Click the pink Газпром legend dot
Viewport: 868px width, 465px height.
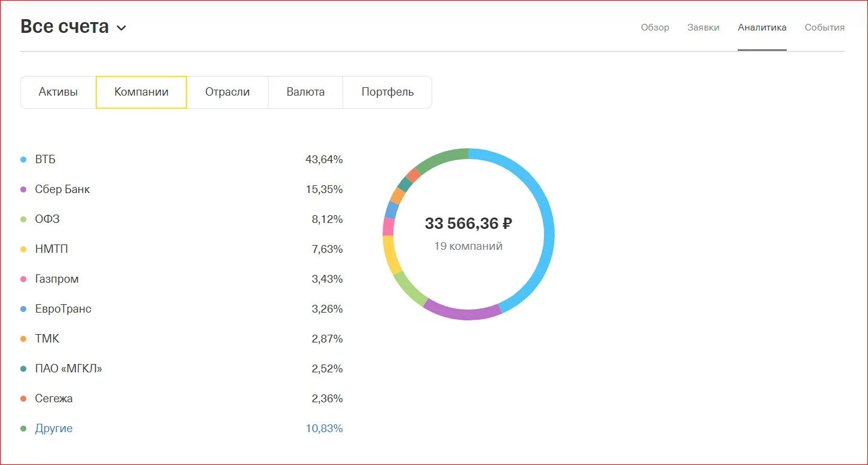[23, 279]
